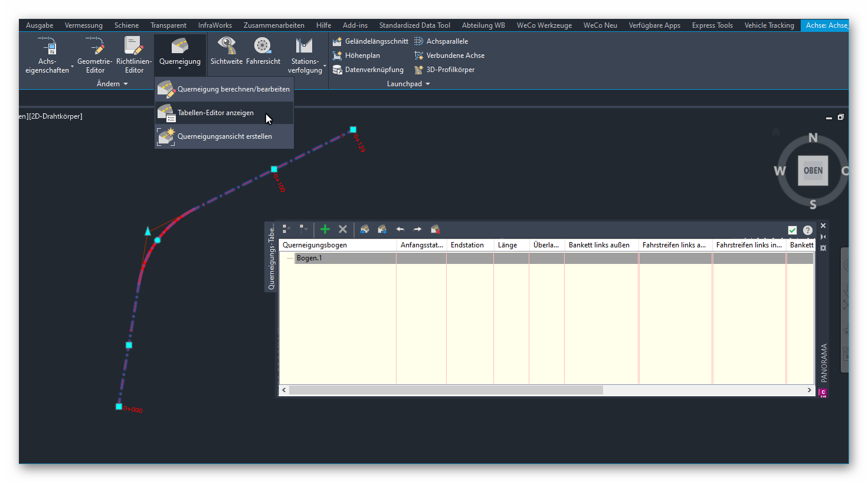Screen dimensions: 868x483
Task: Choose Tabellen-Editor anzeigen from the menu
Action: 217,113
